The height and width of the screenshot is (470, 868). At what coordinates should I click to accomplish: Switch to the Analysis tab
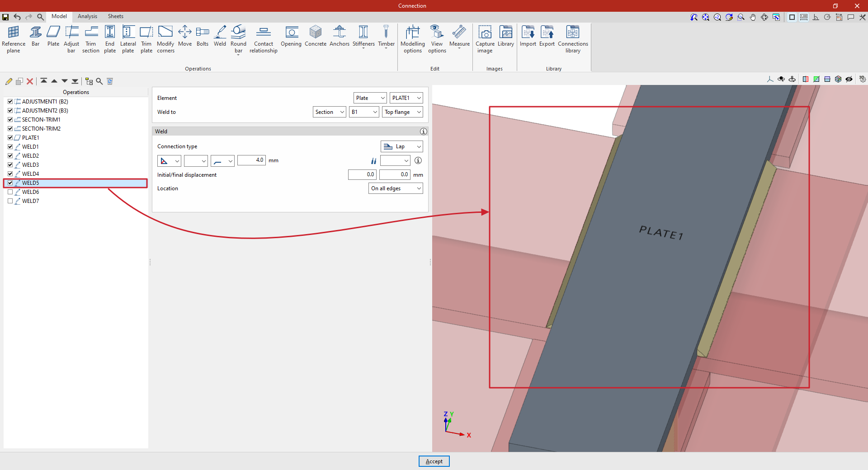[x=87, y=16]
